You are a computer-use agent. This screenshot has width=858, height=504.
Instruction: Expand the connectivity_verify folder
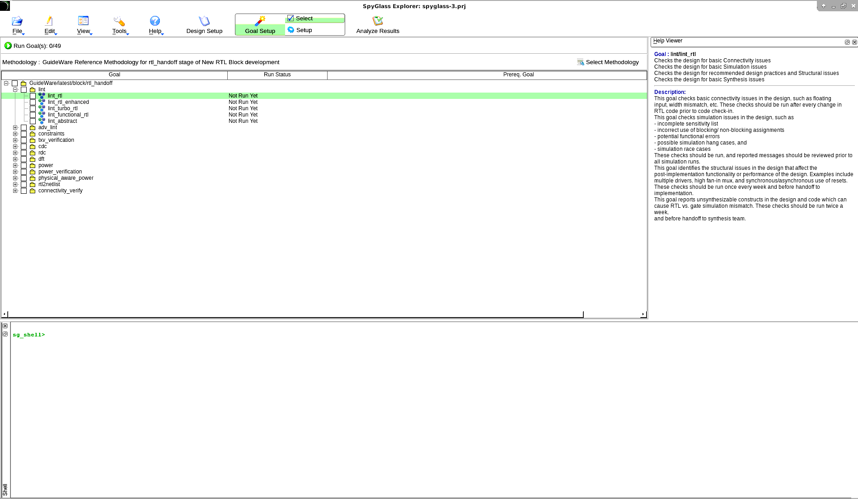[x=15, y=191]
